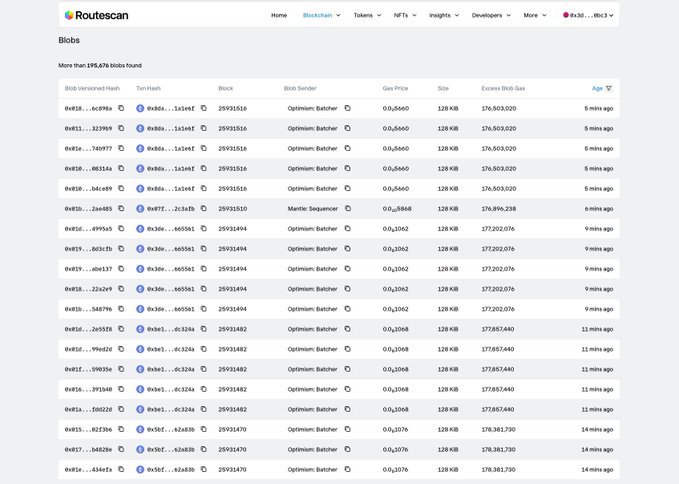679x484 pixels.
Task: Click the Txn Hash column header
Action: [x=149, y=88]
